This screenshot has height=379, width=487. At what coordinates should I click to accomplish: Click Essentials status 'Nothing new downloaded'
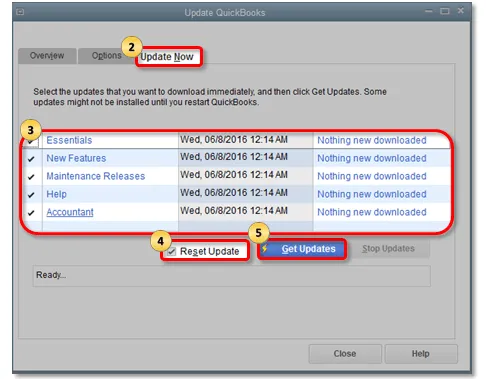tap(372, 140)
